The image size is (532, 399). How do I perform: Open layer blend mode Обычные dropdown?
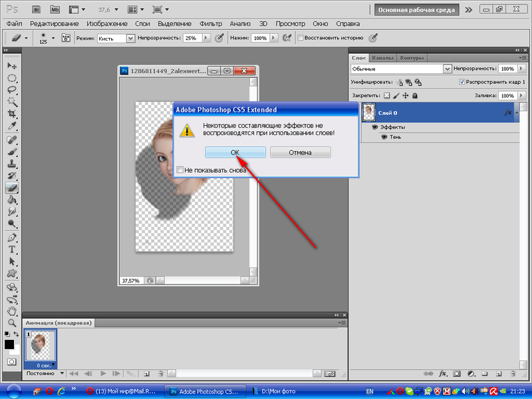coord(447,69)
